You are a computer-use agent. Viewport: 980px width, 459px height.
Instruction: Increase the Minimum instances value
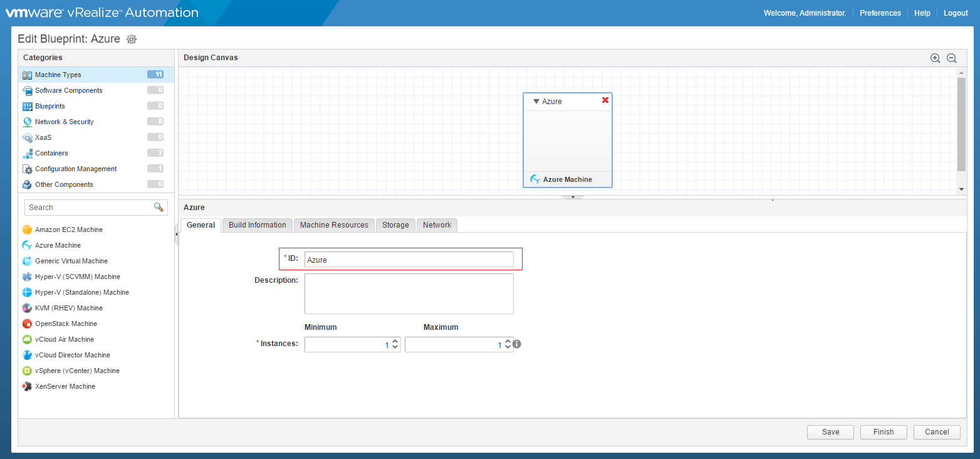pos(395,341)
